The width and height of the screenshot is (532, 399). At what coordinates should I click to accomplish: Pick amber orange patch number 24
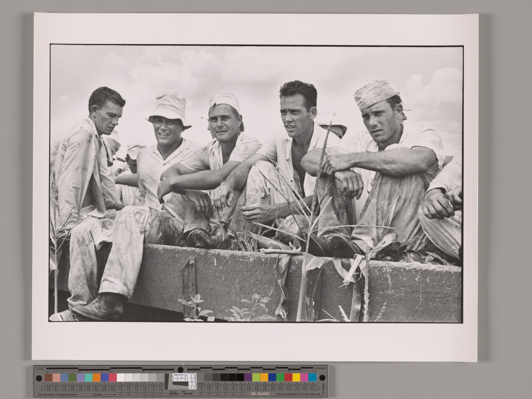[264, 377]
